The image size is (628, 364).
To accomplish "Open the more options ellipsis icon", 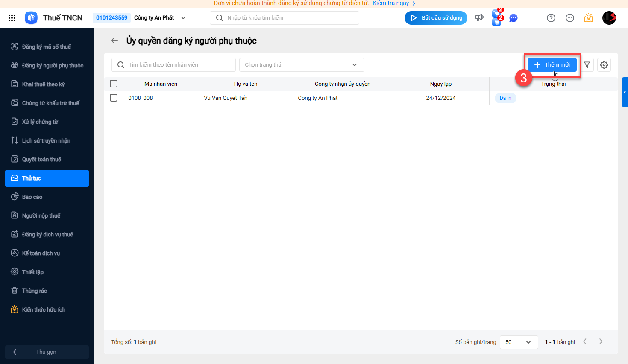I will (570, 18).
